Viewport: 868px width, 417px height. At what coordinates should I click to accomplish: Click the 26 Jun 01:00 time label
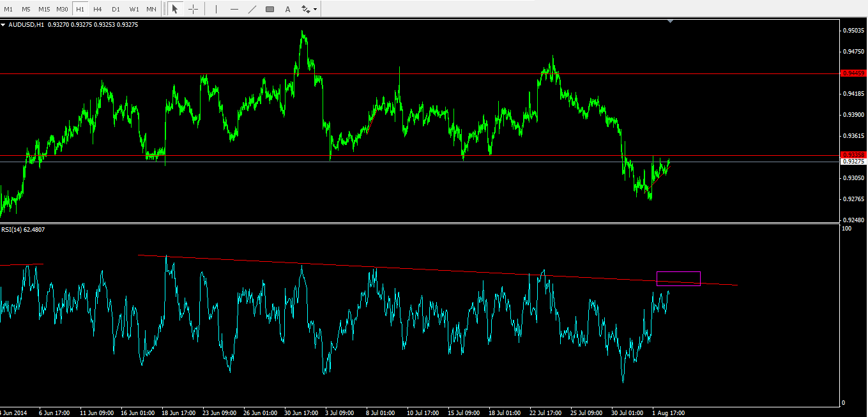260,413
